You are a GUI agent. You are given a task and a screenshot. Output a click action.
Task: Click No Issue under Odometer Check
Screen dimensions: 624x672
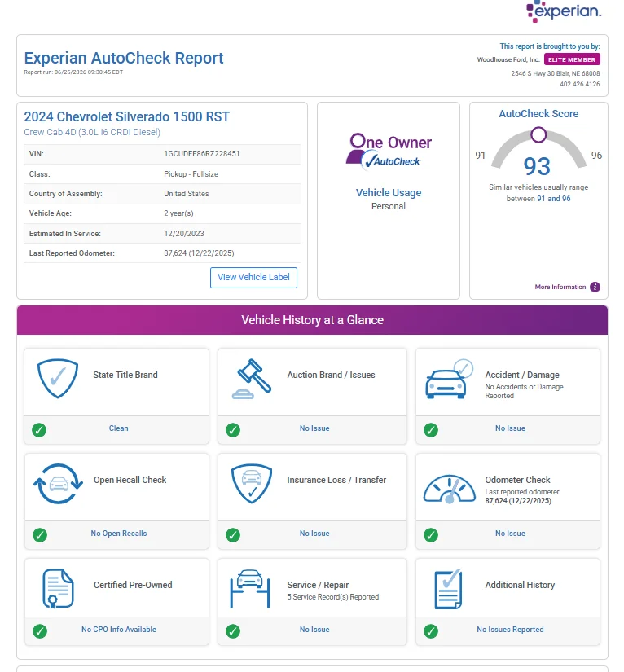(x=510, y=534)
